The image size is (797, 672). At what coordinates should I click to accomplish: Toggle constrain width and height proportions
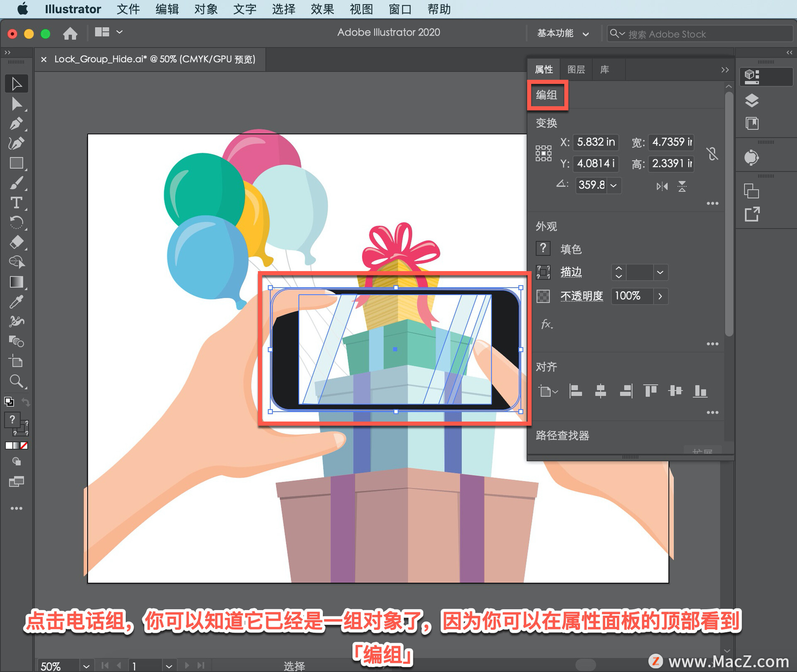pos(712,154)
